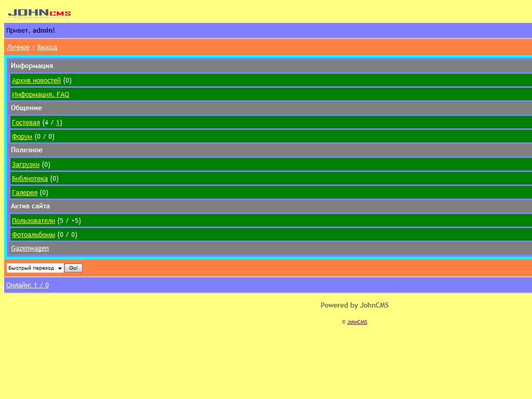Open the Личное link
The width and height of the screenshot is (532, 399).
[x=18, y=47]
